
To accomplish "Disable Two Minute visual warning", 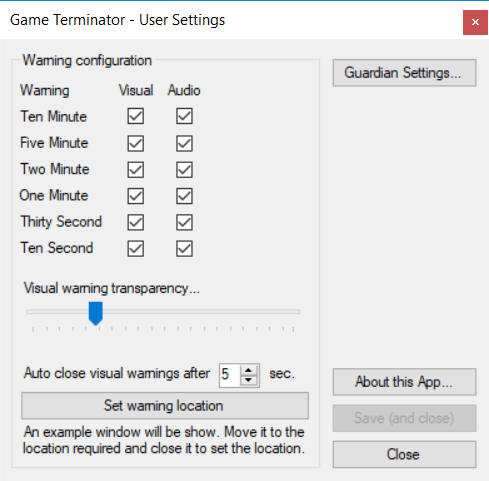I will [x=136, y=170].
